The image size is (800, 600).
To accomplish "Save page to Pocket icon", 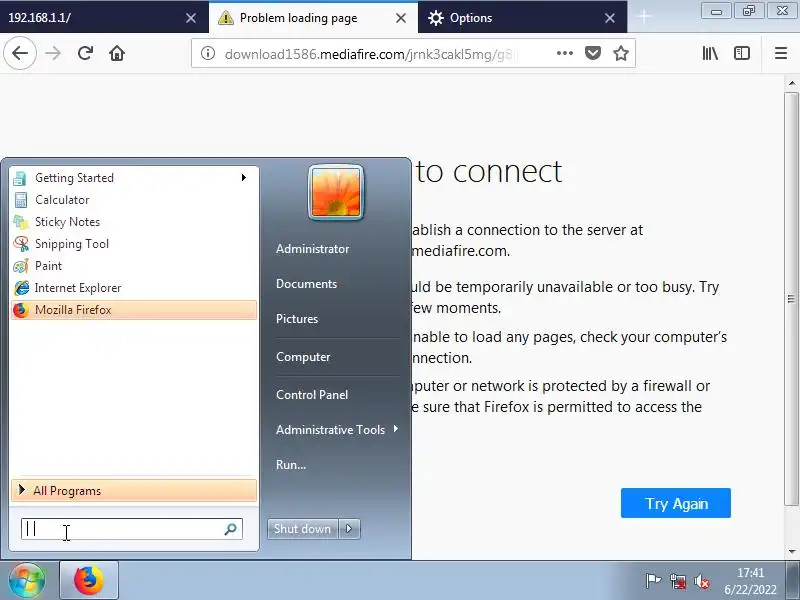I will pyautogui.click(x=593, y=53).
